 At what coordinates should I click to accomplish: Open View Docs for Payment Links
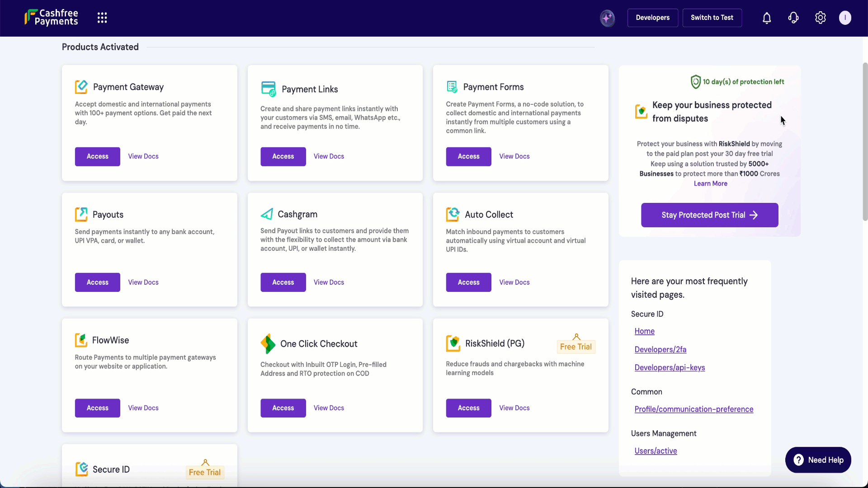(329, 156)
